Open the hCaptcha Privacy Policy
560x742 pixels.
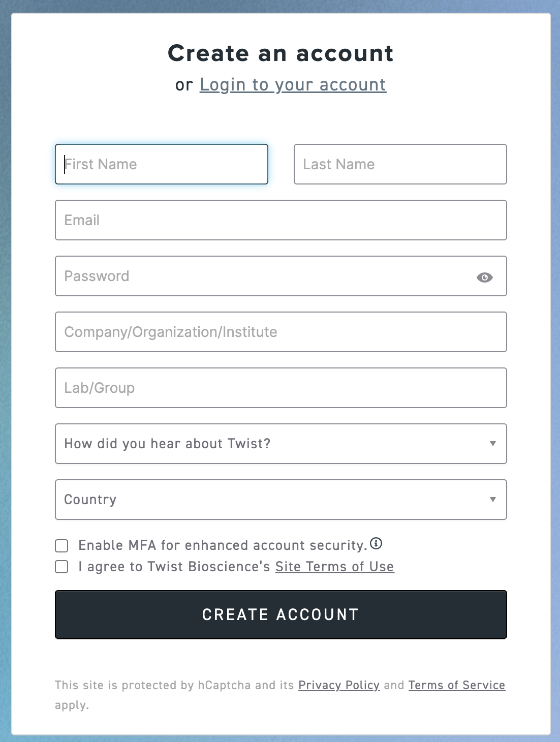tap(339, 685)
